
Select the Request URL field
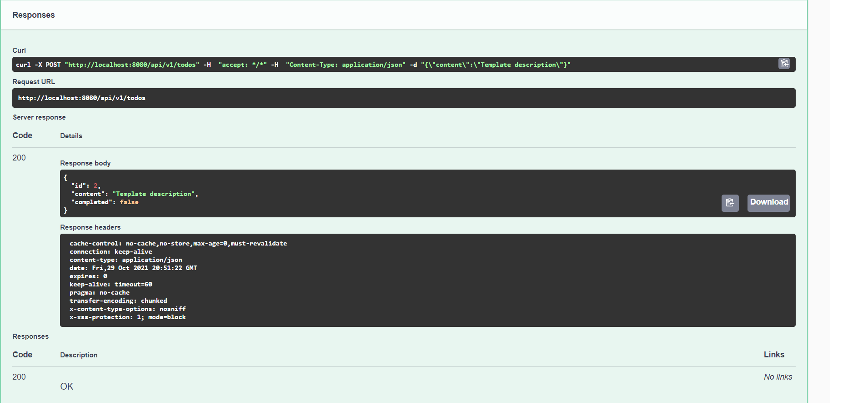pyautogui.click(x=404, y=98)
